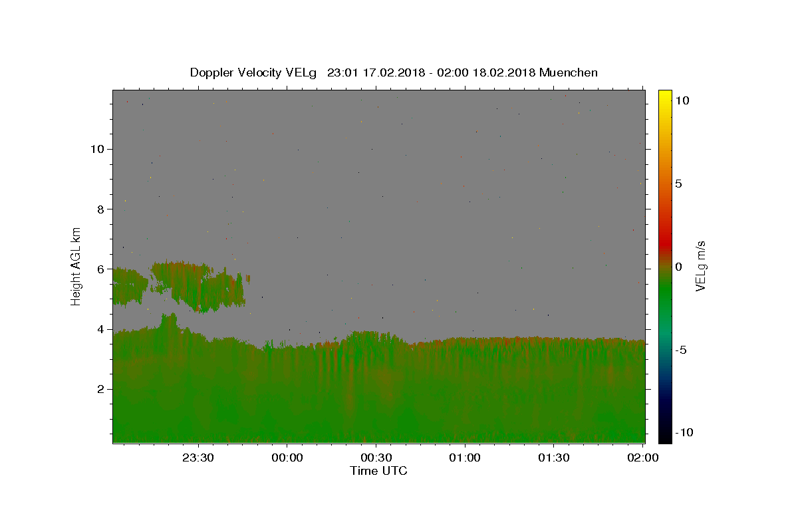Click the isolated cloud layer near 6 km
The image size is (798, 532).
pyautogui.click(x=181, y=286)
